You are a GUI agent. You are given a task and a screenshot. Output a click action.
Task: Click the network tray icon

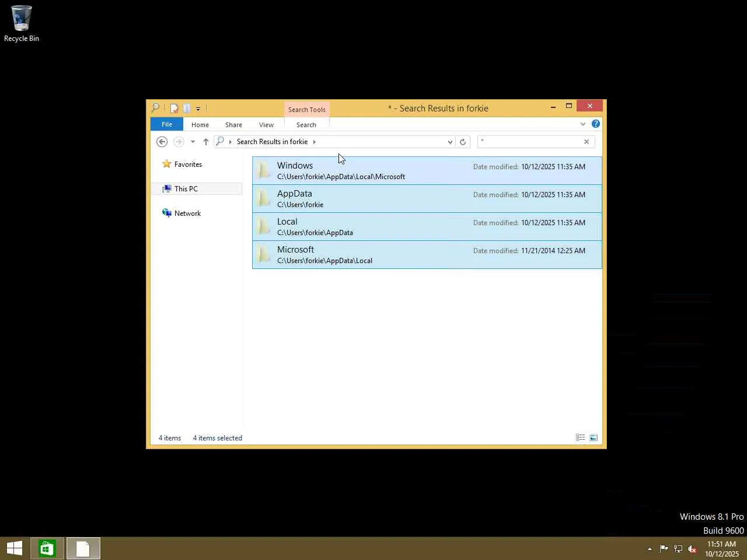tap(678, 548)
